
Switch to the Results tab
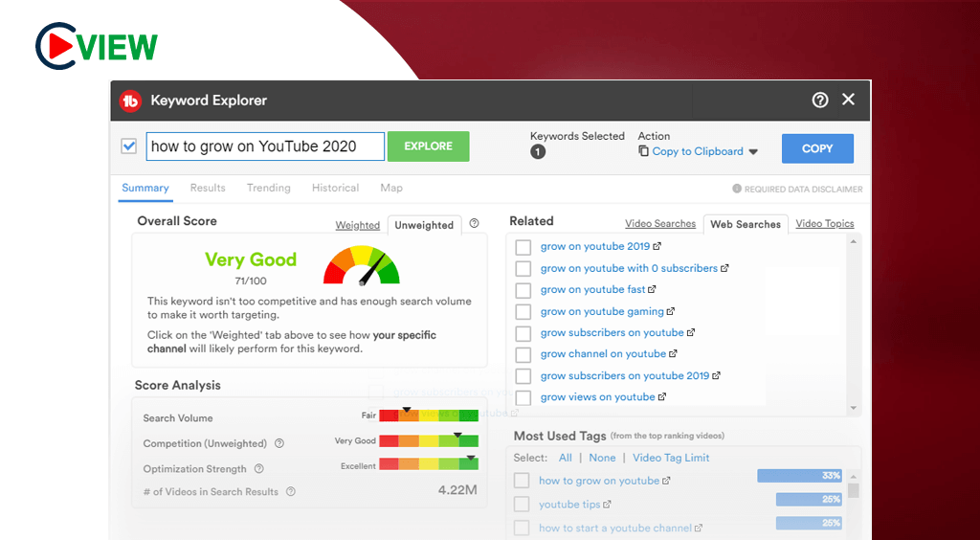coord(208,188)
